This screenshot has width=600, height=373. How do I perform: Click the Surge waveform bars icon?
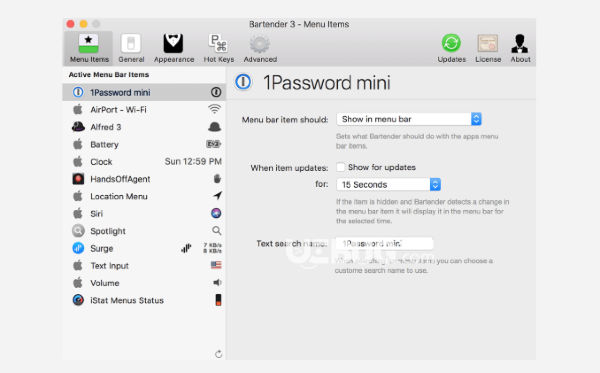click(186, 248)
